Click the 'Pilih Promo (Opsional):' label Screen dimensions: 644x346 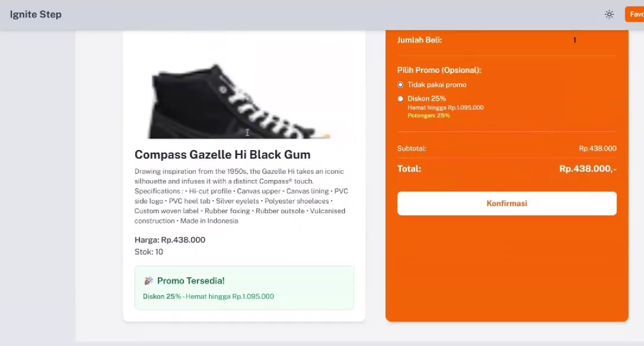pos(439,70)
